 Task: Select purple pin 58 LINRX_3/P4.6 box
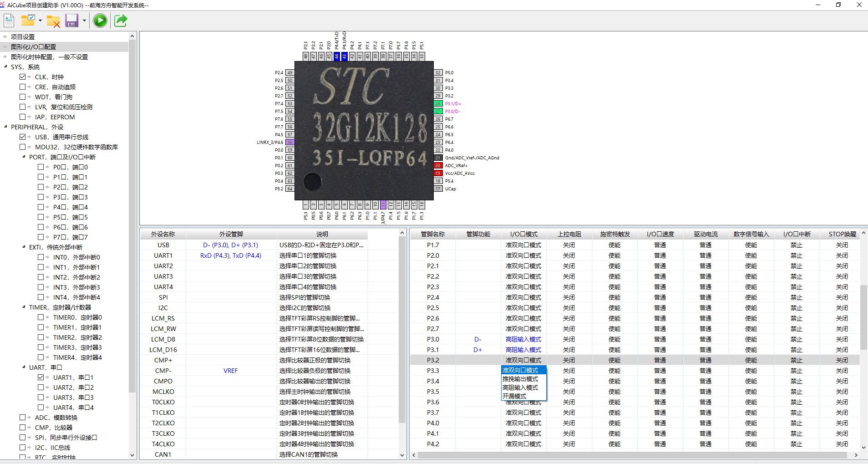(x=290, y=142)
